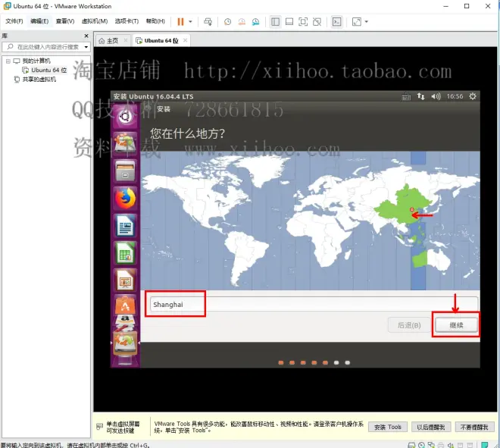Click the send Ctrl+Alt+Del toolbar icon
The width and height of the screenshot is (500, 448).
point(208,22)
